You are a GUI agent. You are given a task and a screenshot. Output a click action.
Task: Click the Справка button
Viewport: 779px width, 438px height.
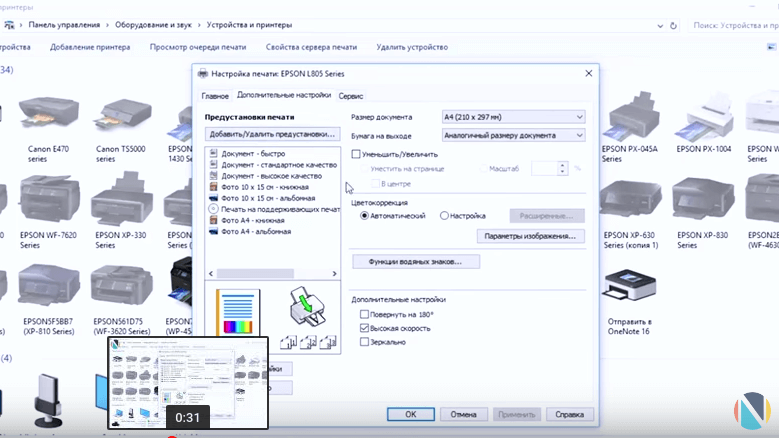point(569,414)
